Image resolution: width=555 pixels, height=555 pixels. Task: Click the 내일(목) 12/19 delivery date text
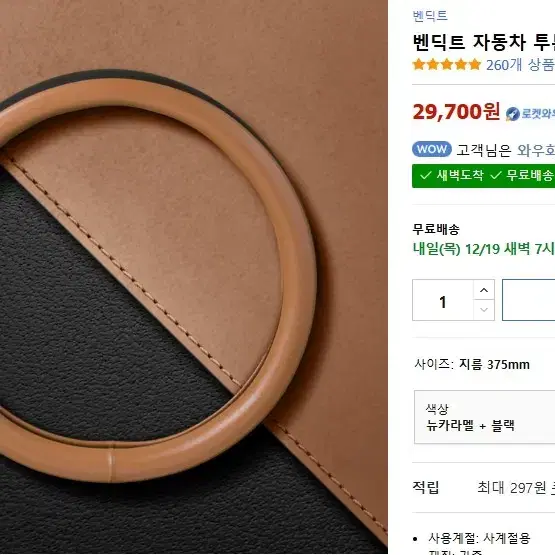[484, 249]
